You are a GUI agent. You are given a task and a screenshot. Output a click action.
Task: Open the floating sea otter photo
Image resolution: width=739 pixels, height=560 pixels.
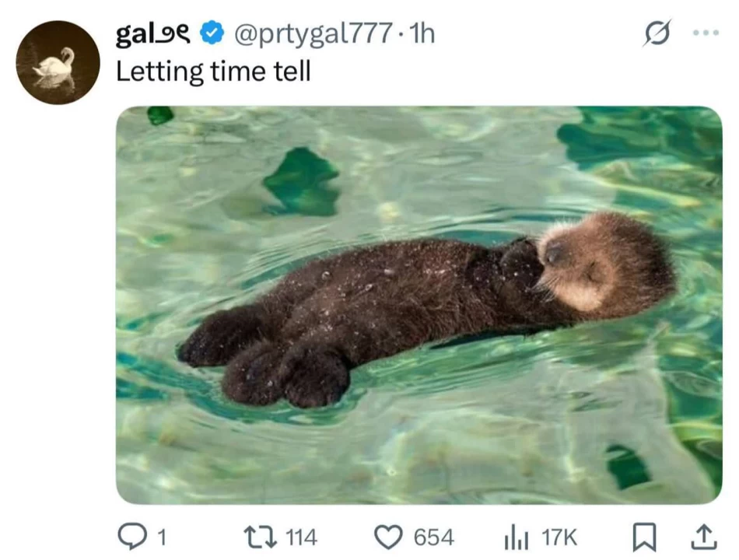419,304
